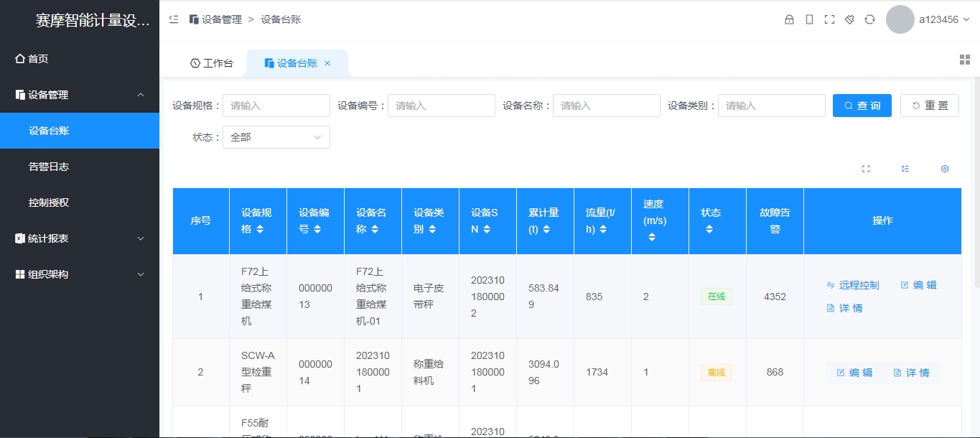
Task: Expand the table using its fullscreen icon
Action: pyautogui.click(x=866, y=168)
